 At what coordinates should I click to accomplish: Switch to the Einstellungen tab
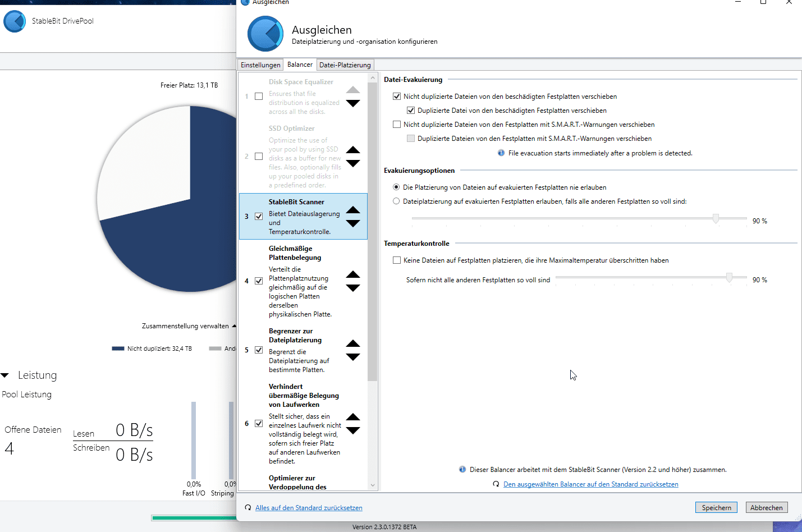[x=260, y=65]
